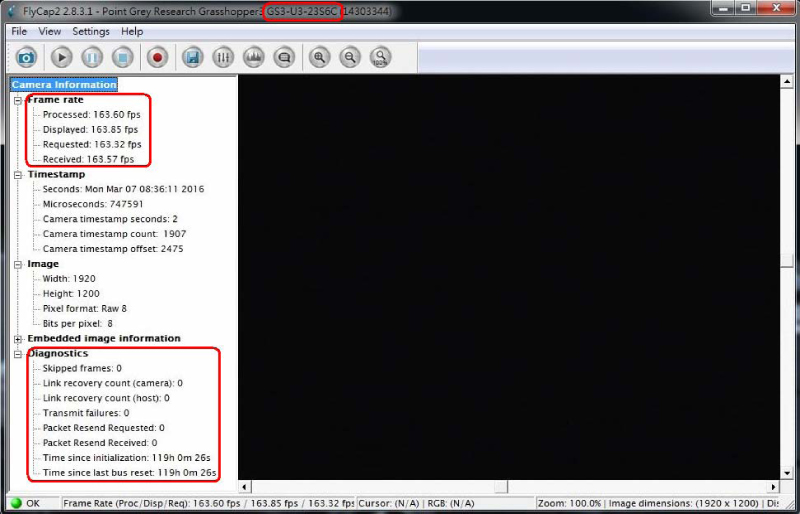Screen dimensions: 800x514
Task: Collapse the Frame rate tree node
Action: coord(18,100)
